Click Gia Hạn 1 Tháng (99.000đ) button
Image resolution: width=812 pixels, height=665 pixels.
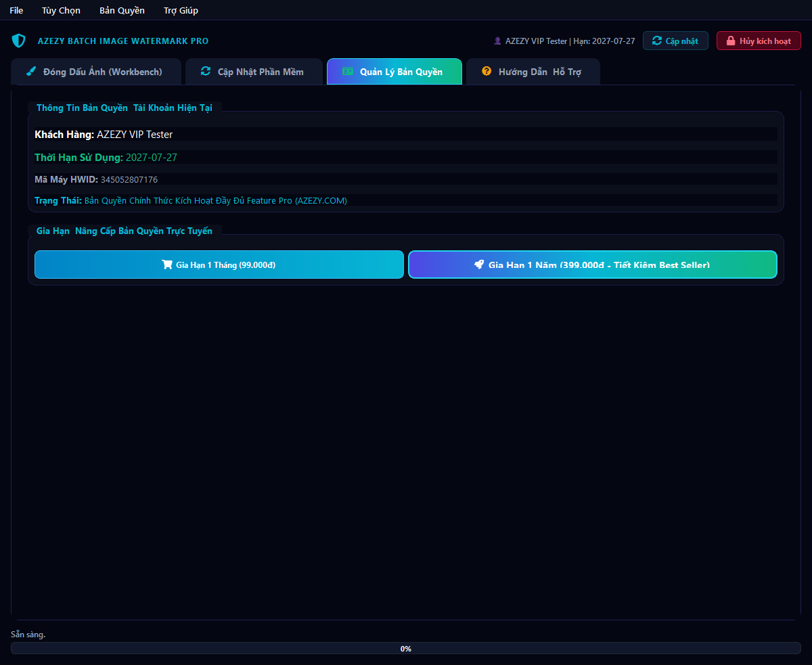pyautogui.click(x=219, y=265)
